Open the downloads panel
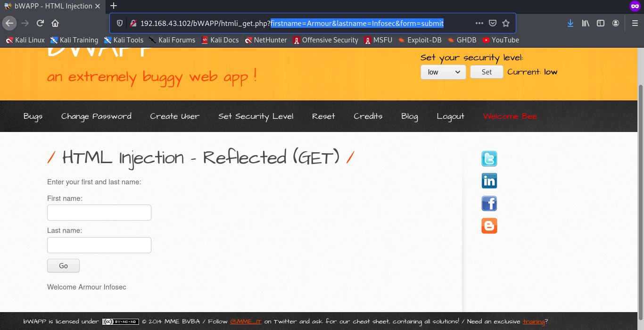 tap(570, 23)
